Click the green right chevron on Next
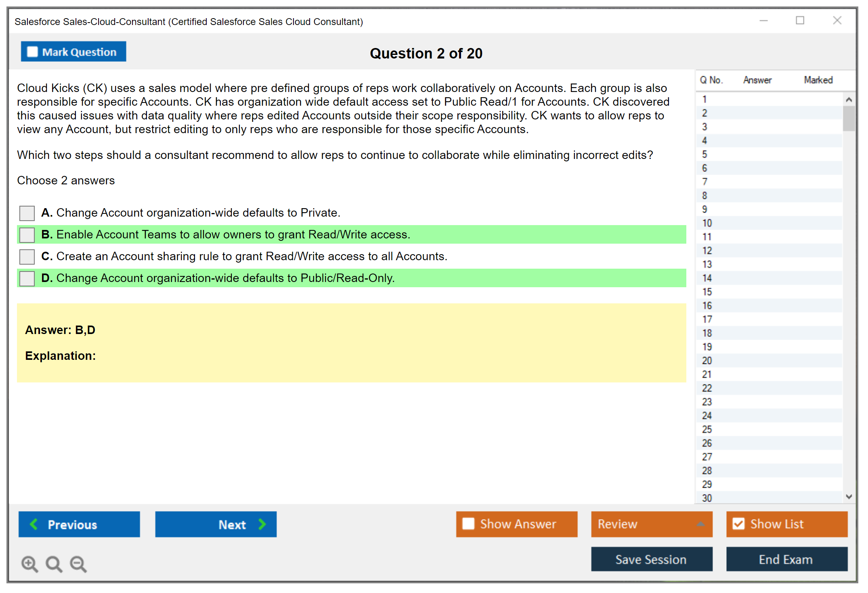 pos(262,524)
